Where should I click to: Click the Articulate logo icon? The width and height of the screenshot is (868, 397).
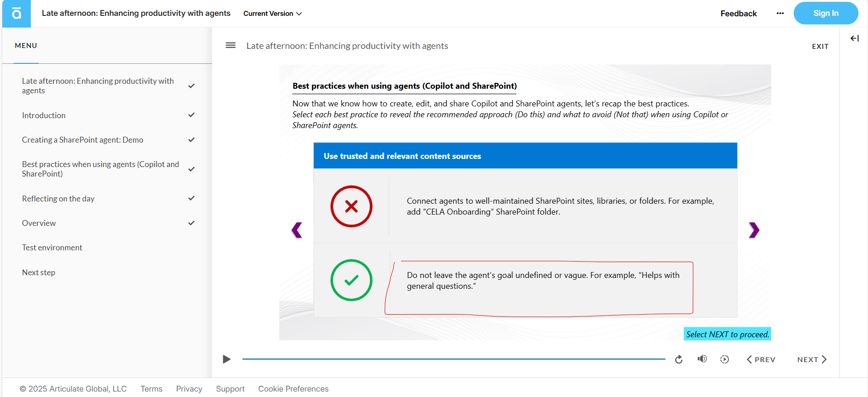(16, 14)
